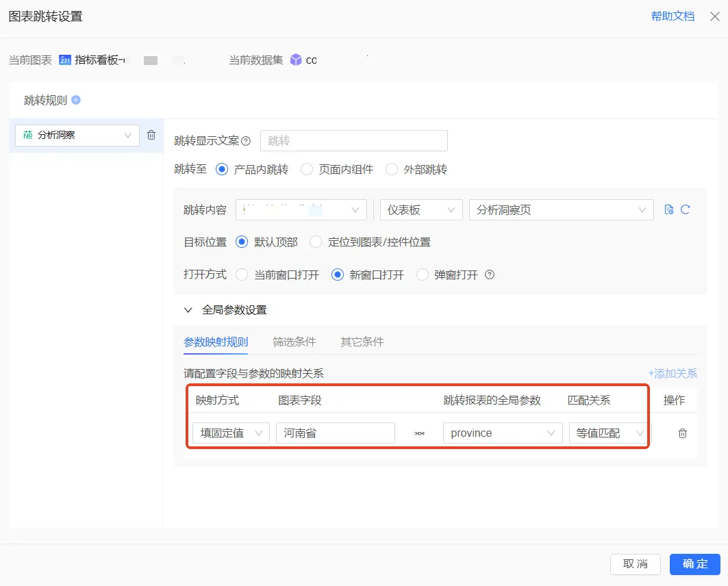Click the 匹配关系 column header
The width and height of the screenshot is (728, 586).
coord(589,400)
